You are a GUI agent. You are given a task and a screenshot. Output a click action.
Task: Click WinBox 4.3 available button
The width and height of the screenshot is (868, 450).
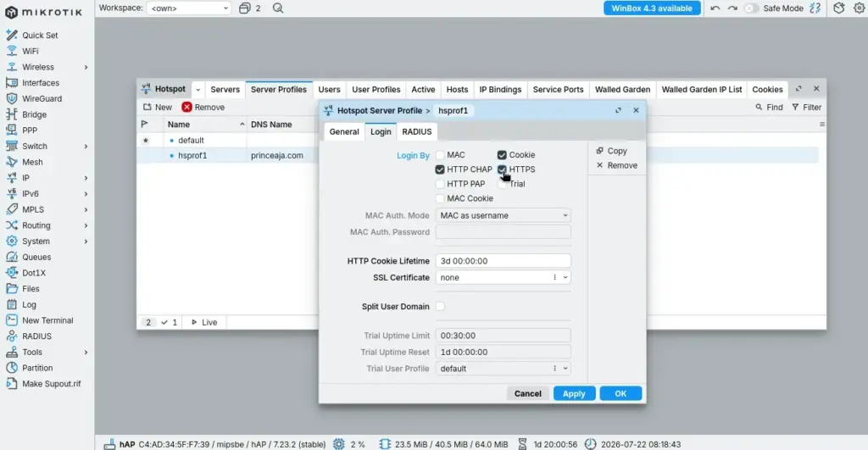652,8
